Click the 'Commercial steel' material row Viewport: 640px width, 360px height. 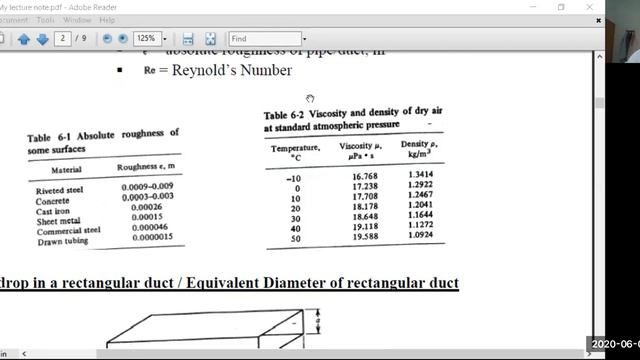(68, 231)
